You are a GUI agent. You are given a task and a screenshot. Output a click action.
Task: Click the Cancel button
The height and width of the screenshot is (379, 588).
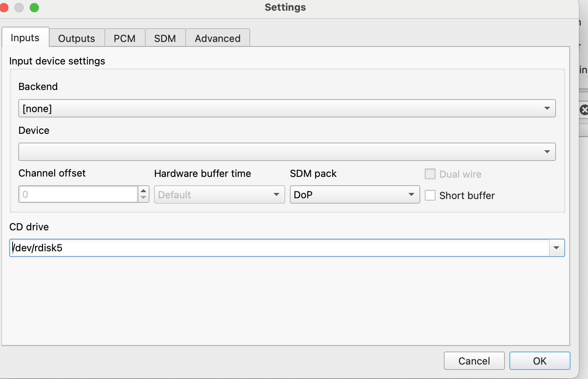[x=474, y=361]
